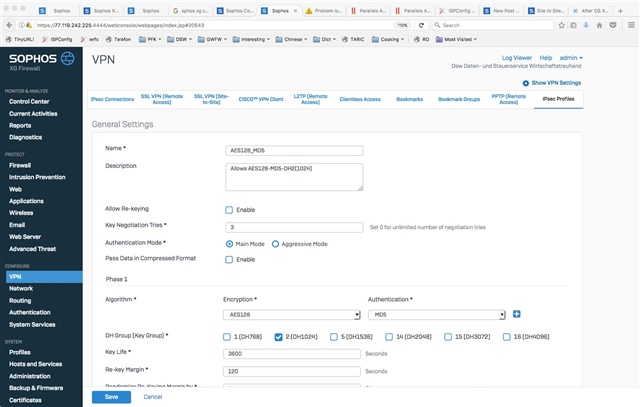Open the TARIC bookmark
Viewport: 640px width, 407px height.
pyautogui.click(x=353, y=39)
